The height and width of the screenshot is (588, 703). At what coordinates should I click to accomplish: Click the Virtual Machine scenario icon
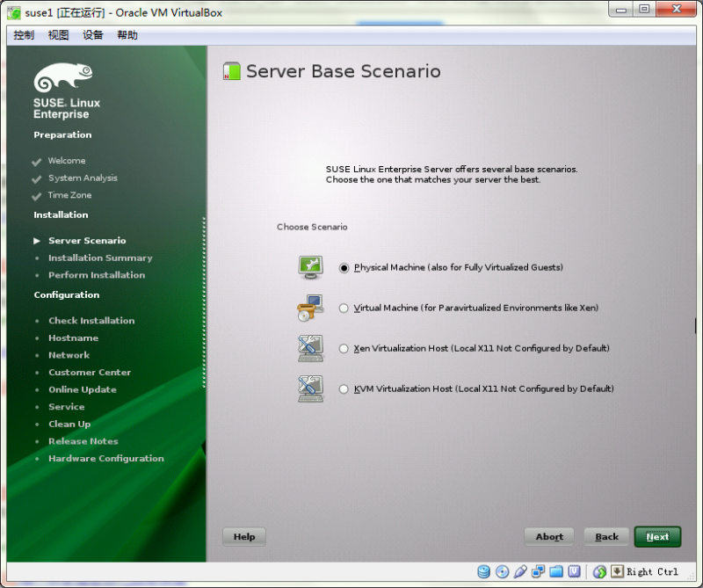click(310, 307)
